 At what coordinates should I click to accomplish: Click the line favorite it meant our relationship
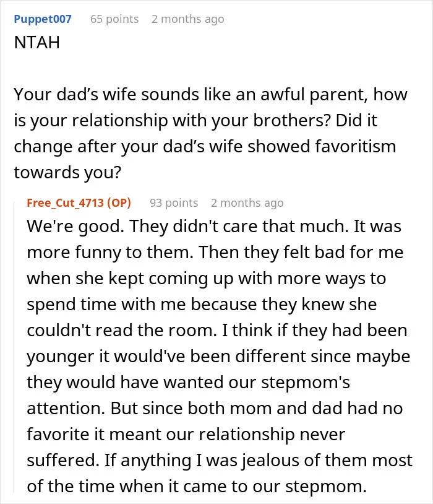[x=186, y=434]
